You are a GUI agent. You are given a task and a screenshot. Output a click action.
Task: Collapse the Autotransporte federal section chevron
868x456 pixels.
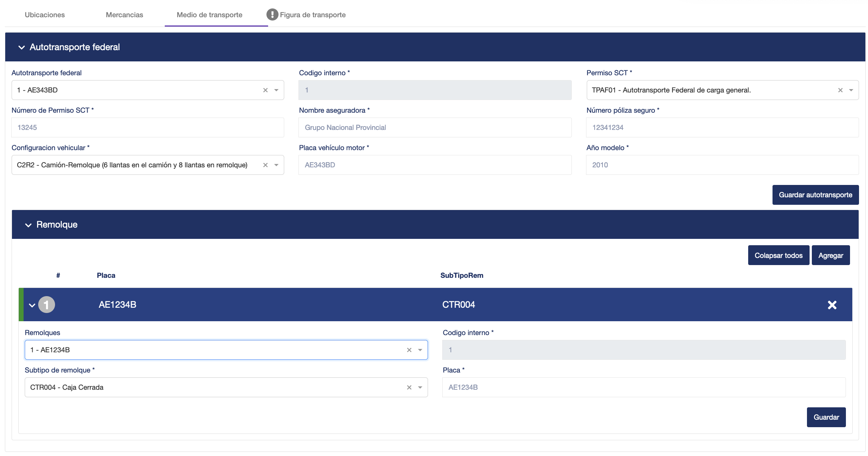21,47
